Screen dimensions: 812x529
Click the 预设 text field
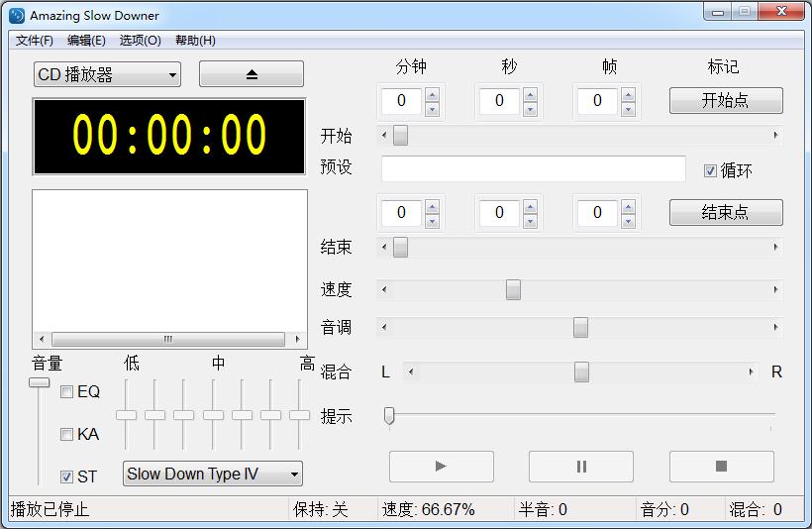pos(533,169)
